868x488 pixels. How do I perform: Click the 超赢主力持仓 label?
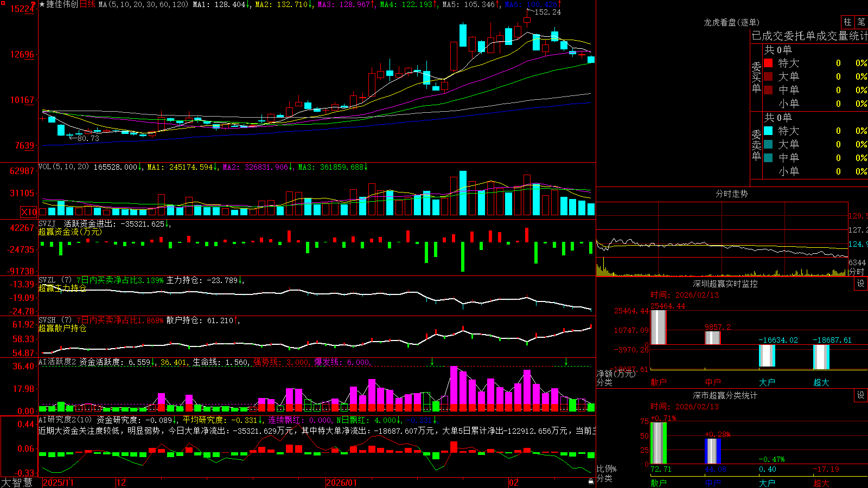click(62, 288)
